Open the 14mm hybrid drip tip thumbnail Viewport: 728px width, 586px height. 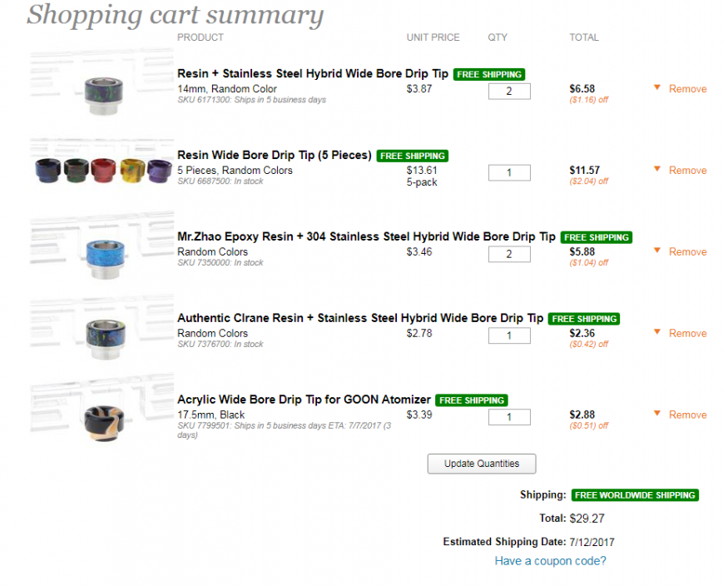click(x=103, y=90)
